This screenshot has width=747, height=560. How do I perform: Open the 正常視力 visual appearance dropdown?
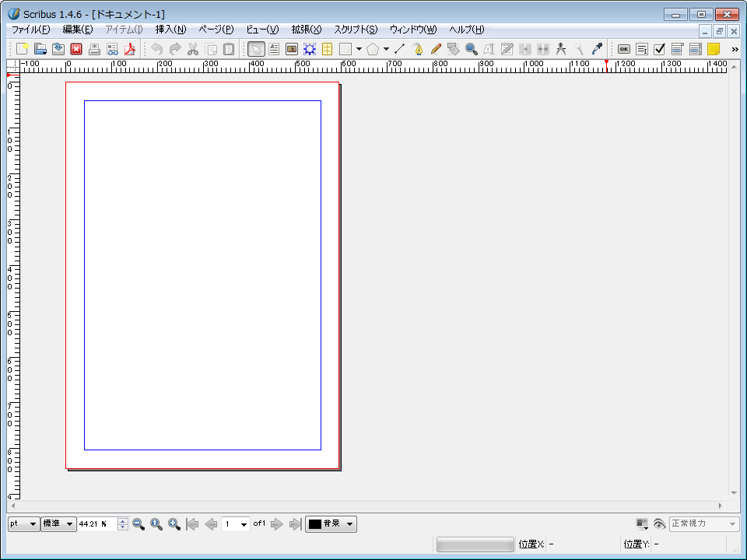(x=704, y=523)
